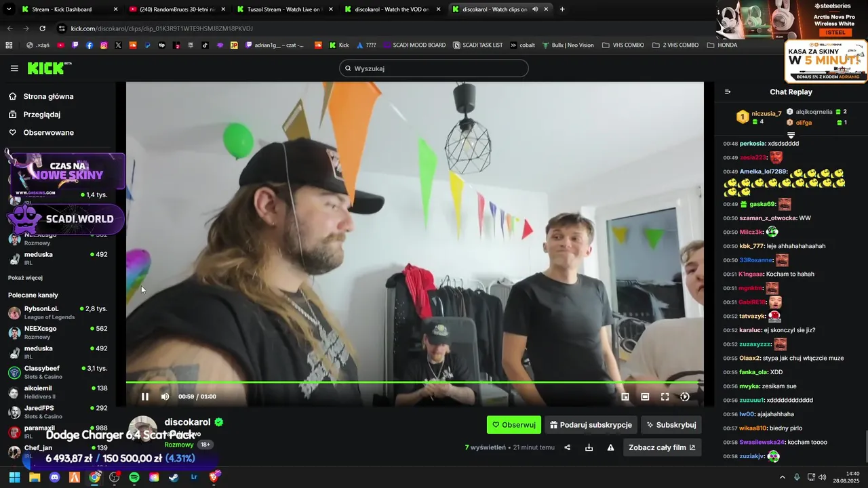Download the clip with download icon
868x488 pixels.
tap(589, 447)
